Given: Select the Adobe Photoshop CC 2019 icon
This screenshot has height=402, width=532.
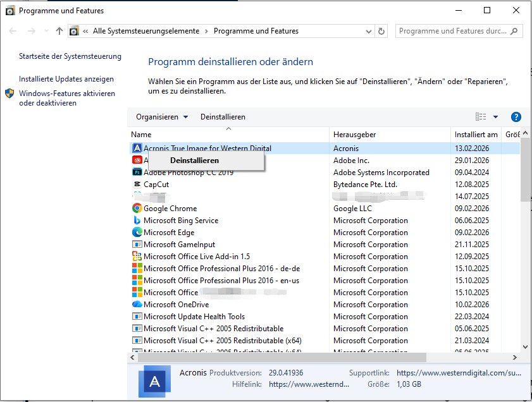Looking at the screenshot, I should coord(136,172).
